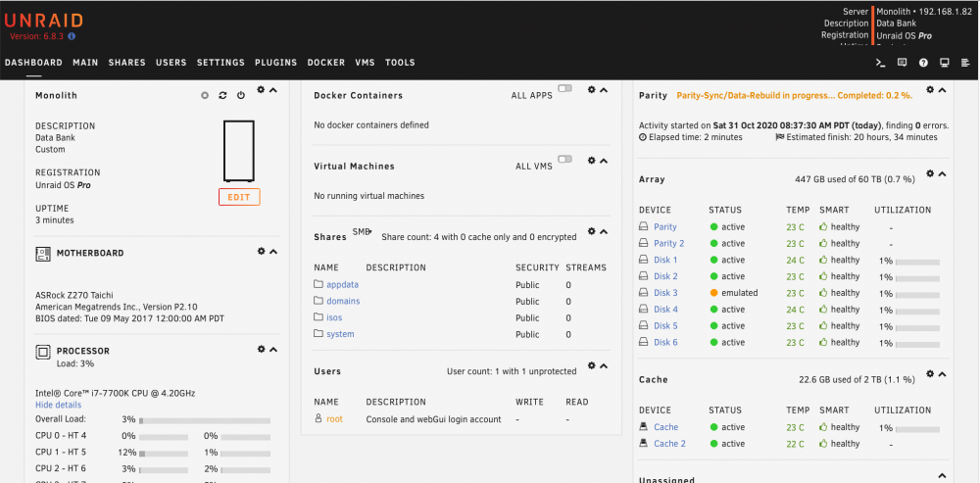This screenshot has width=980, height=483.
Task: Click the root user icon
Action: pyautogui.click(x=318, y=418)
